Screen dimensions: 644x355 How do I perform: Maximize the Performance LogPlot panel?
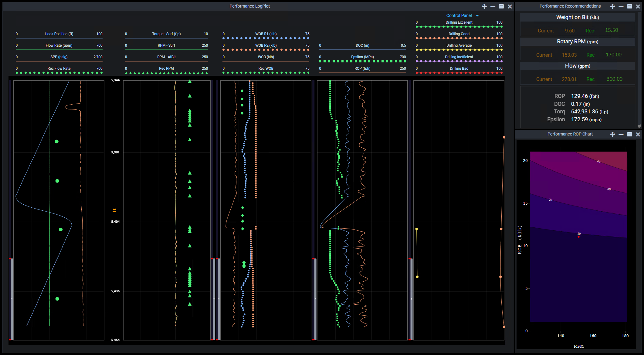[501, 6]
